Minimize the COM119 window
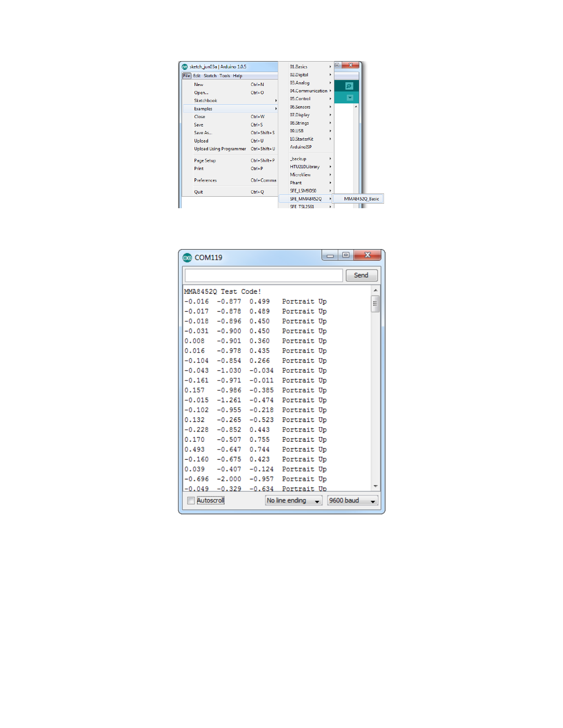Viewport: 563px width, 728px height. pos(330,256)
